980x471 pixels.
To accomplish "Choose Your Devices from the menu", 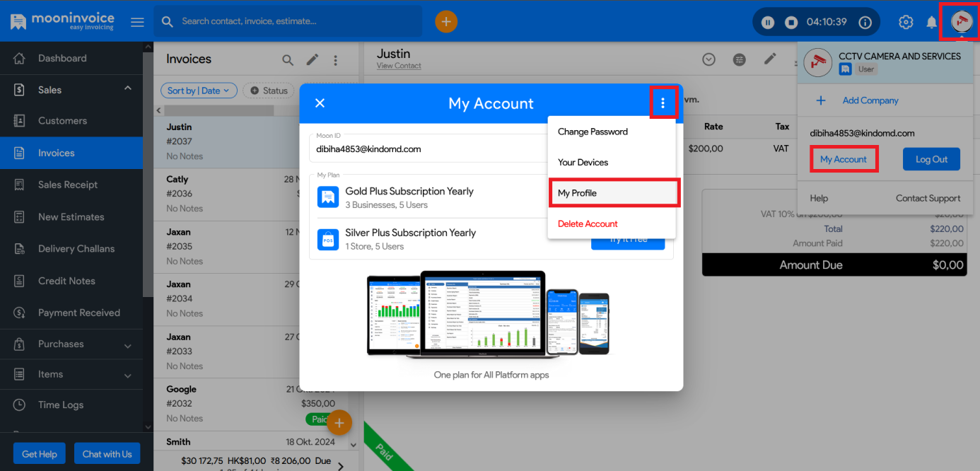I will [x=612, y=163].
